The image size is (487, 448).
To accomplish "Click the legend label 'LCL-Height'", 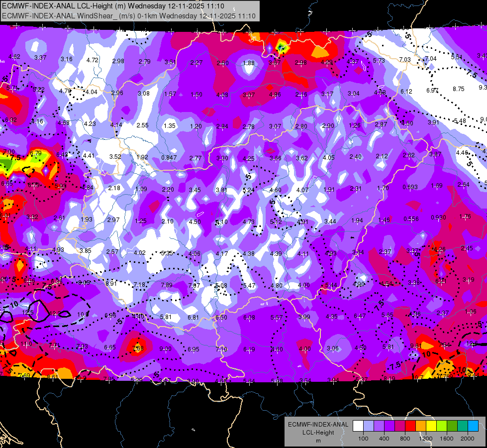I will coord(318,433).
